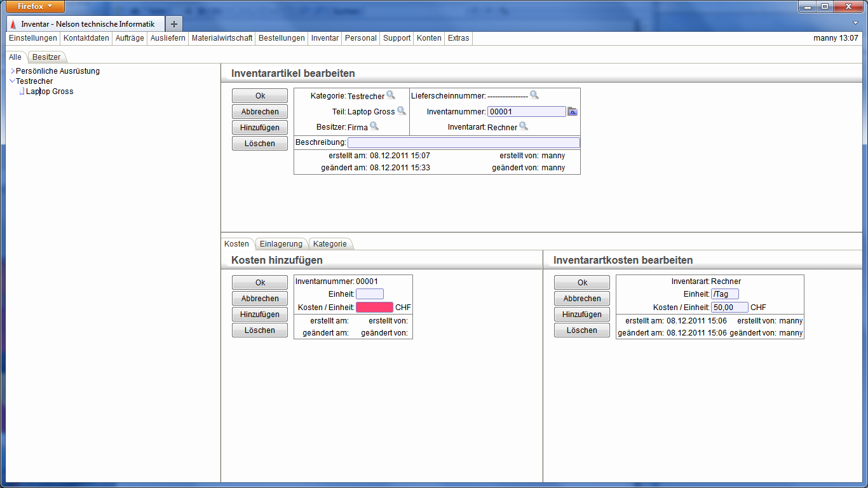
Task: Select the Laptop Gross tree item
Action: [50, 91]
